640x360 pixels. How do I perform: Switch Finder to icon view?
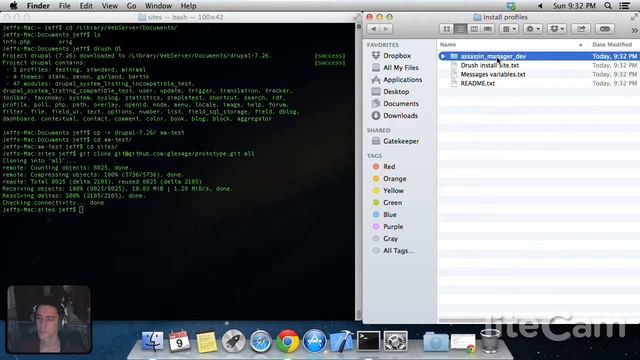[447, 29]
